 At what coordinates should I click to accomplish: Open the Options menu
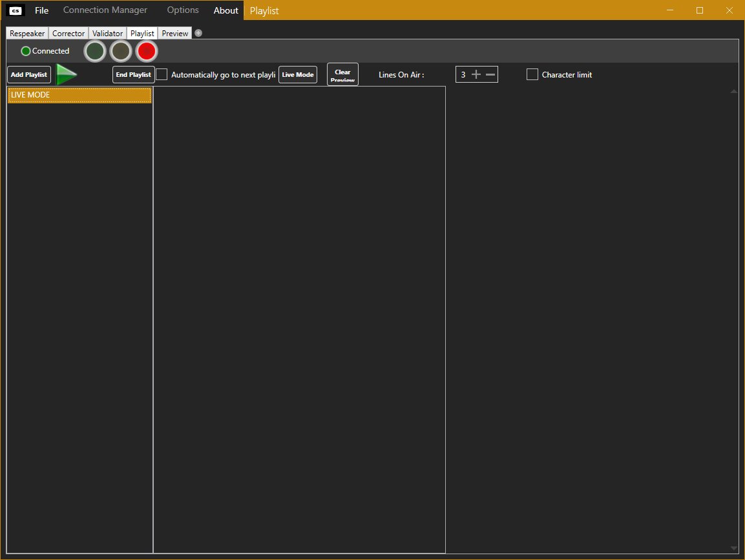(183, 10)
